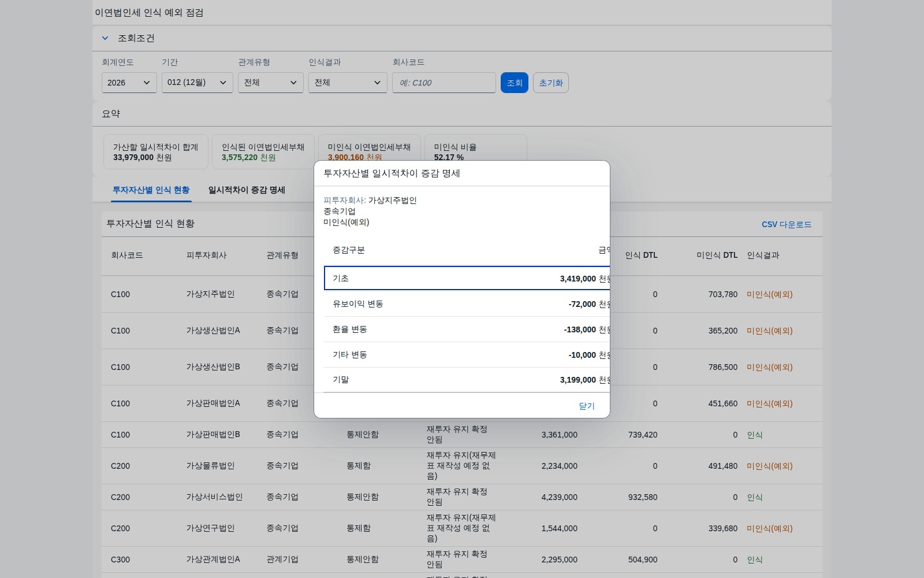Click 인식 DTL value 739,420
Viewport: 924px width, 578px height.
click(643, 435)
